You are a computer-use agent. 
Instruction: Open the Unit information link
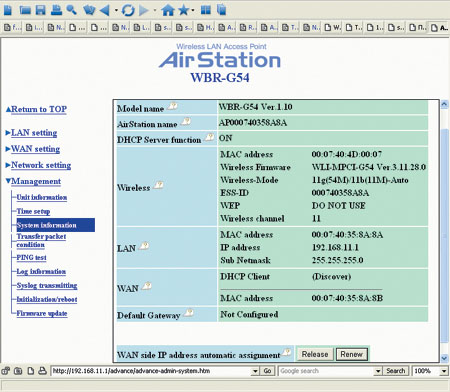coord(42,197)
